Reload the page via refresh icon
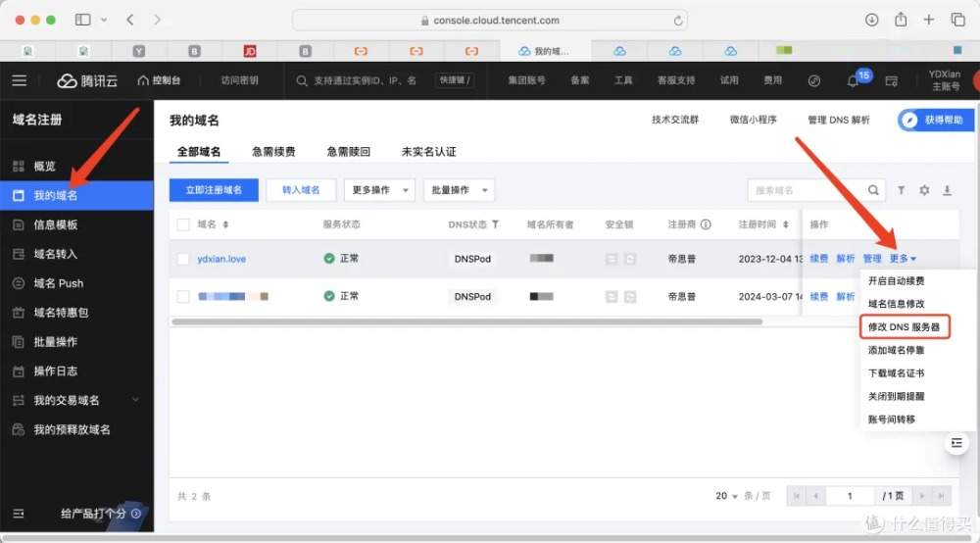980x543 pixels. coord(678,21)
